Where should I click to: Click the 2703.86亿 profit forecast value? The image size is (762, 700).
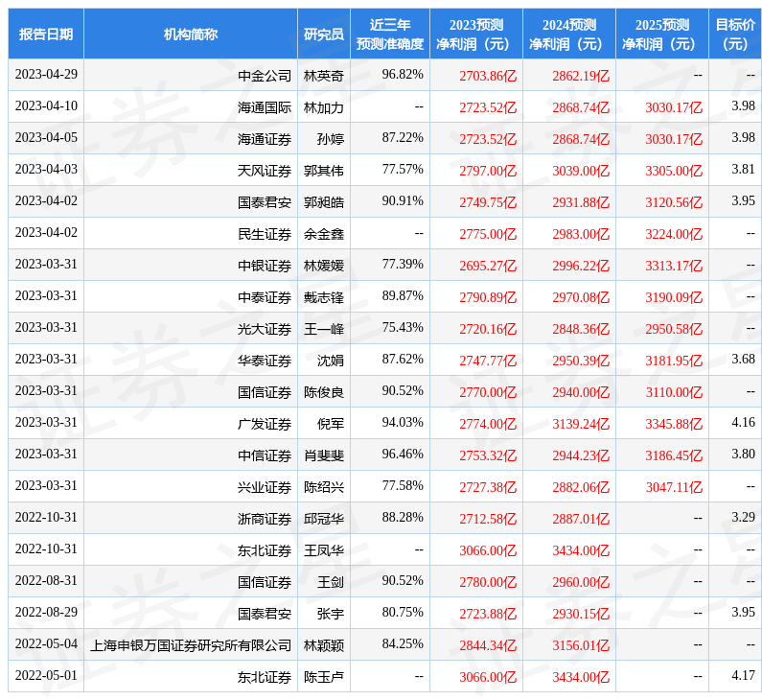tap(489, 75)
